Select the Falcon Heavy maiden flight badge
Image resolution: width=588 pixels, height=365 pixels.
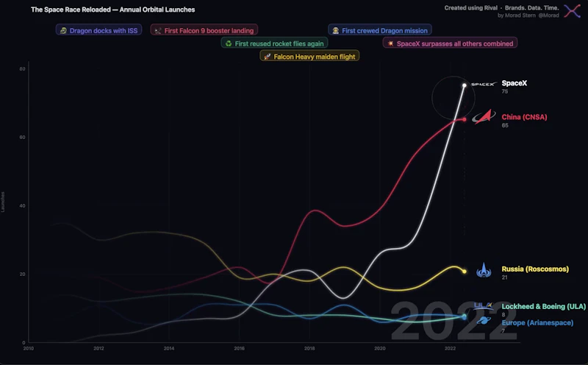point(309,57)
